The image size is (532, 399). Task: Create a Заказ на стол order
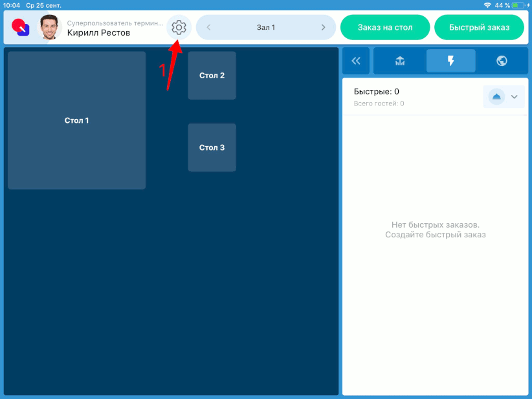[x=385, y=27]
